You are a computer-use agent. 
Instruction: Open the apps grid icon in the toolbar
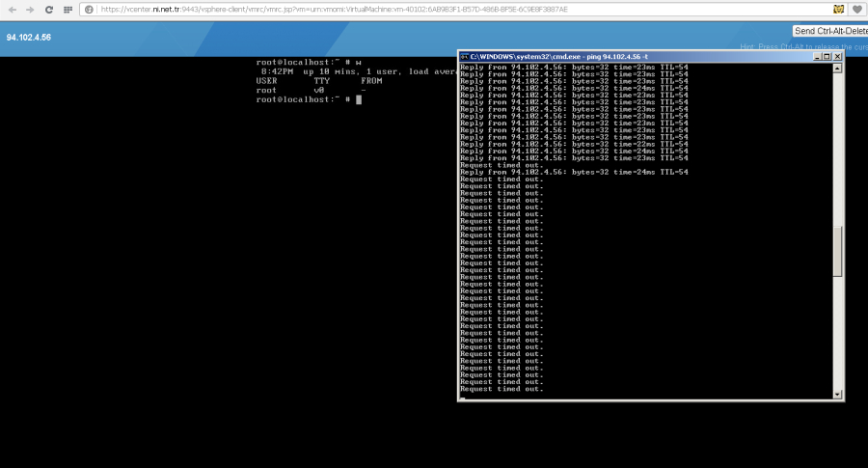(x=68, y=10)
